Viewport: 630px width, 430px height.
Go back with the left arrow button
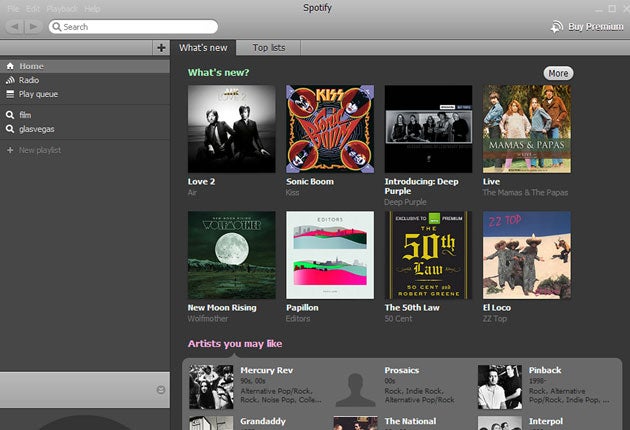13,26
